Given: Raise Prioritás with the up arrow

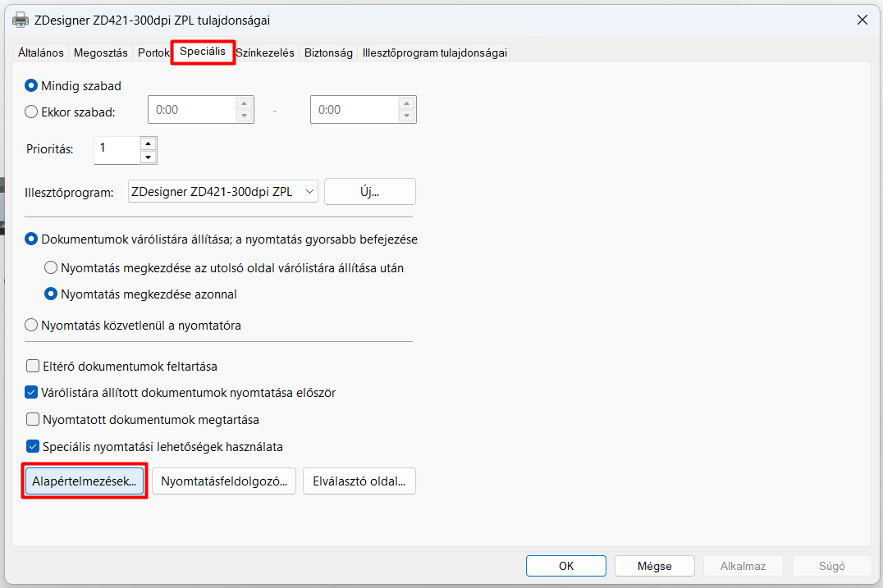Looking at the screenshot, I should coord(148,144).
